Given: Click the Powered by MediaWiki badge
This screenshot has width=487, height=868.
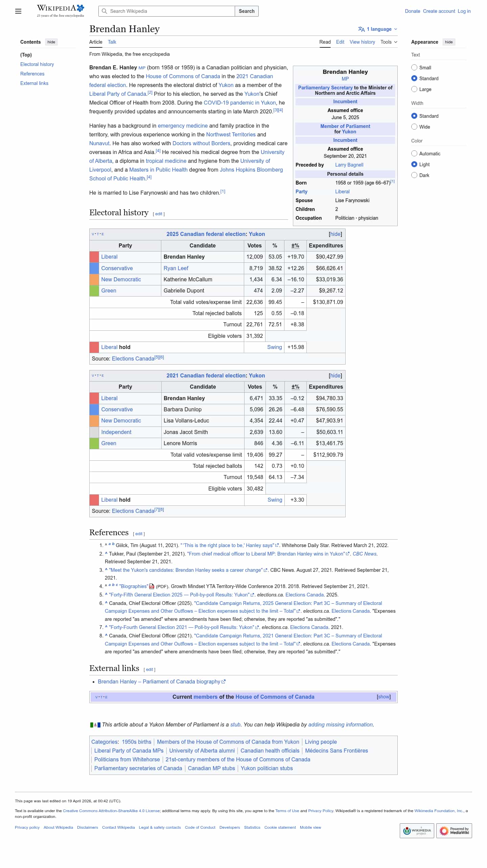Looking at the screenshot, I should click(x=454, y=830).
